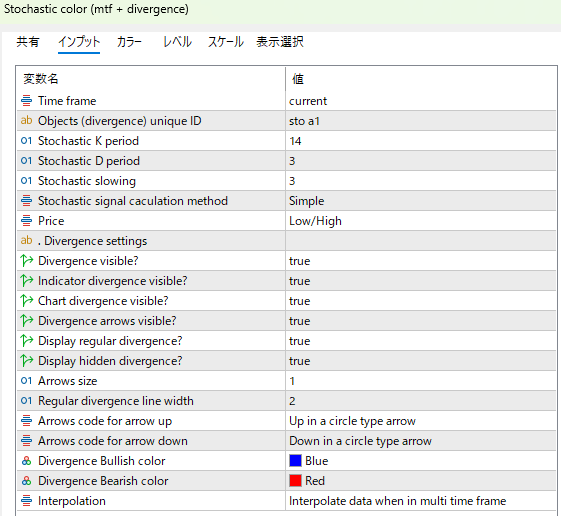561x516 pixels.
Task: Click the enum icon next to Interpolation
Action: tap(26, 501)
